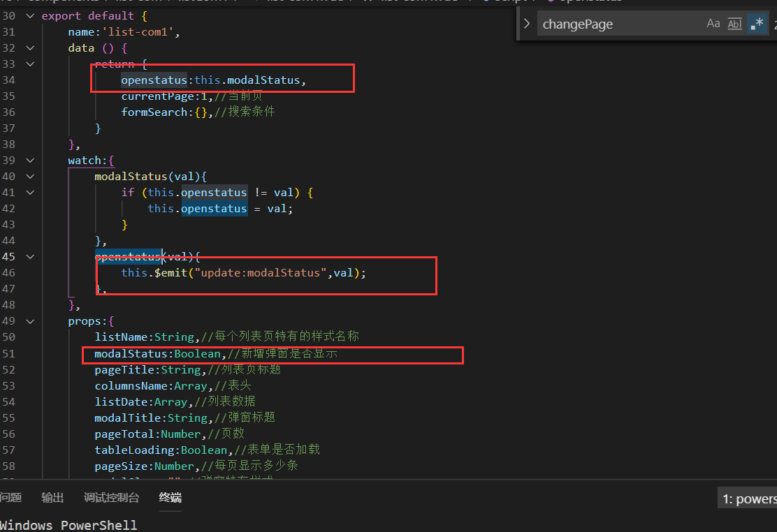Click the changePage search input field

(x=619, y=24)
